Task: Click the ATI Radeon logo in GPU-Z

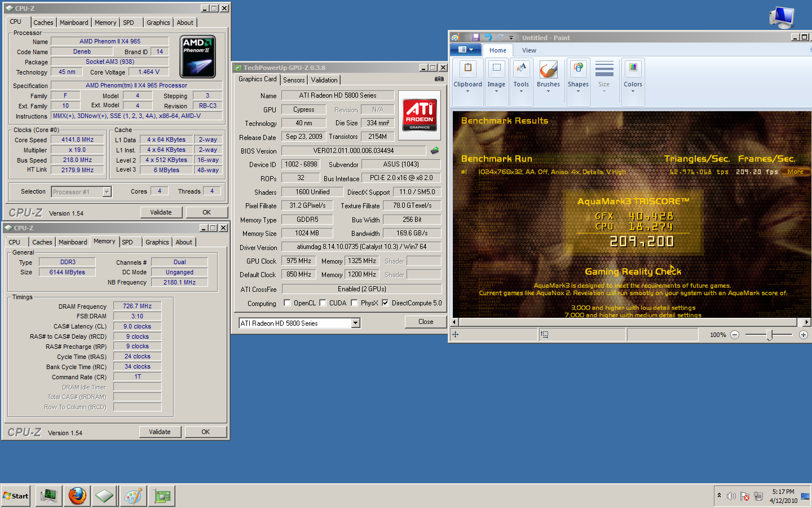Action: pyautogui.click(x=420, y=115)
